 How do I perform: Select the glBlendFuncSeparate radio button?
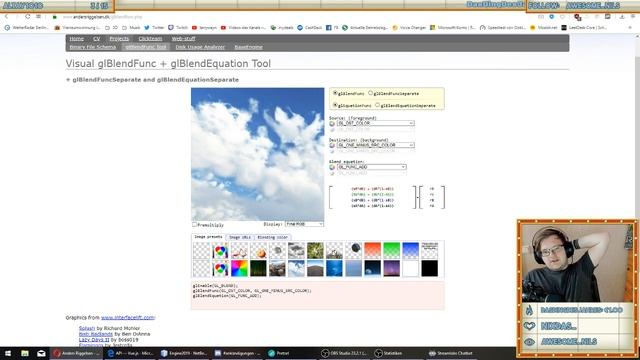(371, 93)
